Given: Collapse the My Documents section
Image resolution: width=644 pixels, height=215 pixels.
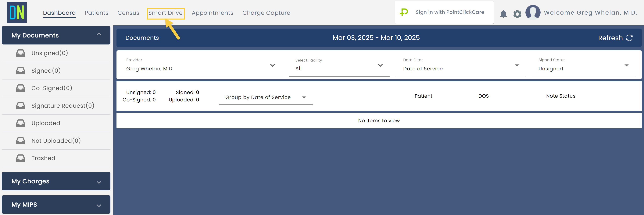Looking at the screenshot, I should 99,34.
